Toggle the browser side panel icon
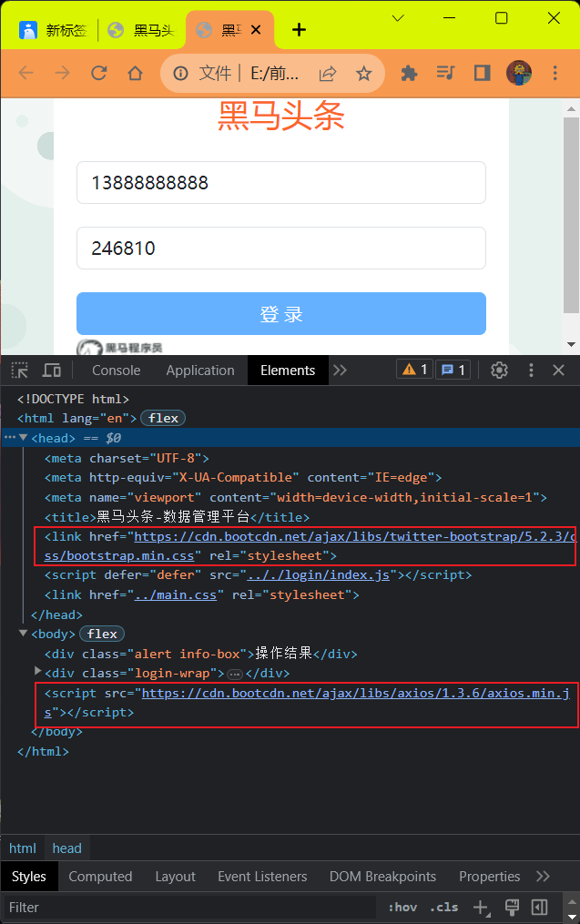This screenshot has height=924, width=580. (x=483, y=73)
